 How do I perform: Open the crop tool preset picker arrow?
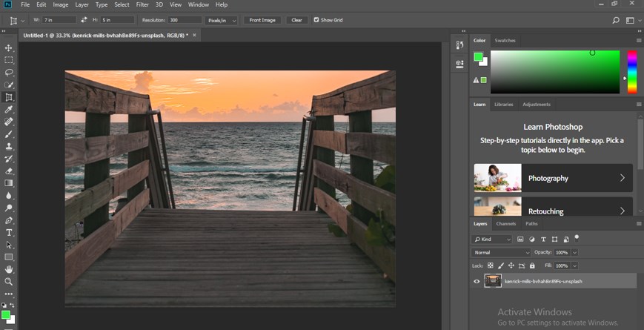point(22,20)
